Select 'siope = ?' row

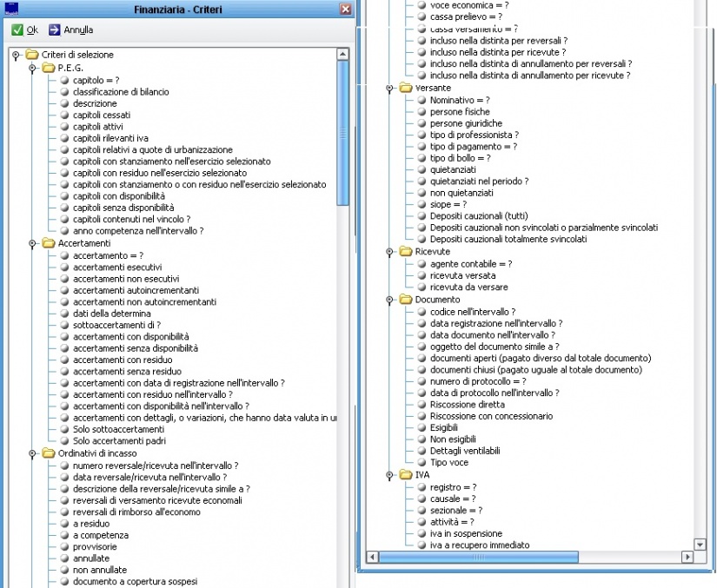(448, 205)
